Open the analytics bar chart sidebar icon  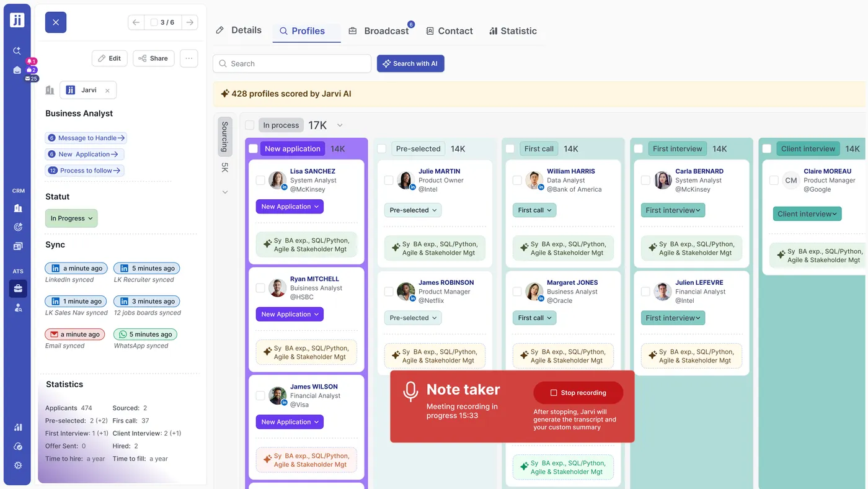tap(17, 428)
